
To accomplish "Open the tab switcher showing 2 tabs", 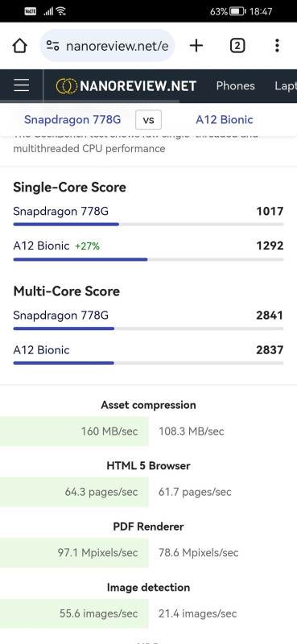I will [237, 46].
